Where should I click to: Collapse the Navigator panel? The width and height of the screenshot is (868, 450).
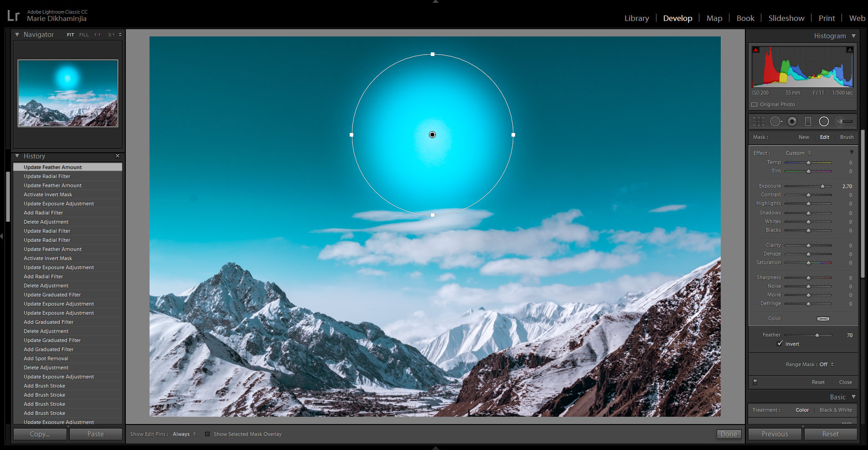point(17,35)
